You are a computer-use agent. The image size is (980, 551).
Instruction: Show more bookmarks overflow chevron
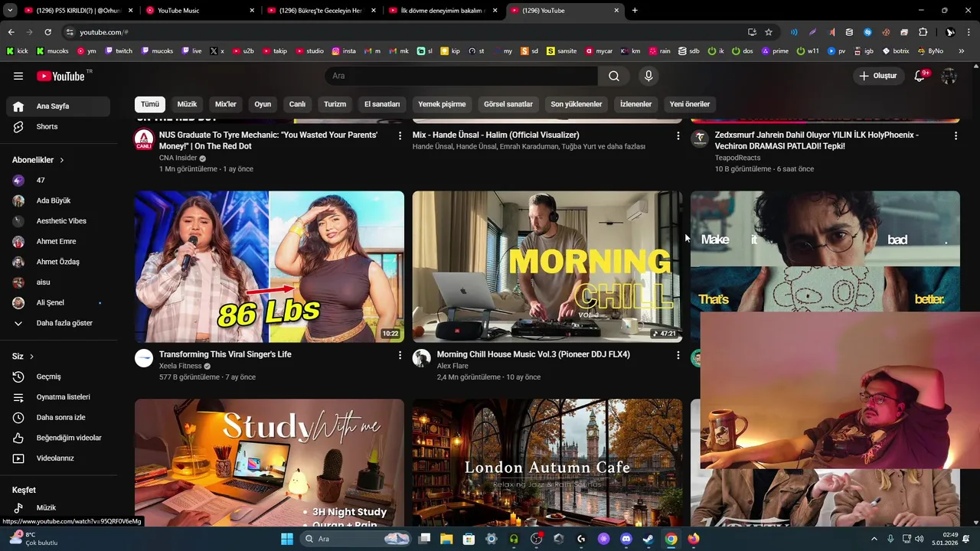pos(962,51)
